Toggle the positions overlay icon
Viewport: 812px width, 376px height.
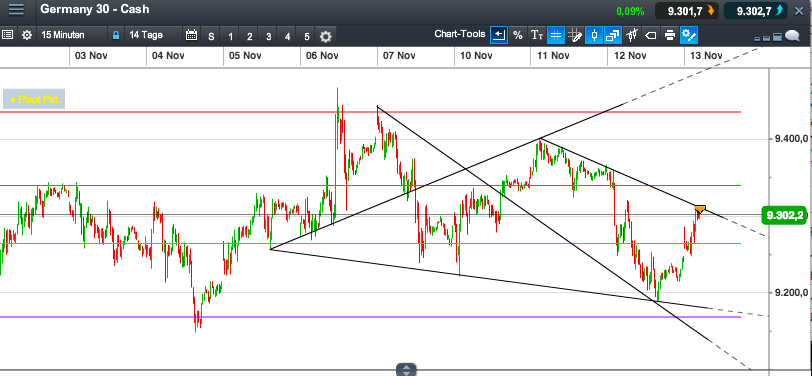pyautogui.click(x=613, y=35)
